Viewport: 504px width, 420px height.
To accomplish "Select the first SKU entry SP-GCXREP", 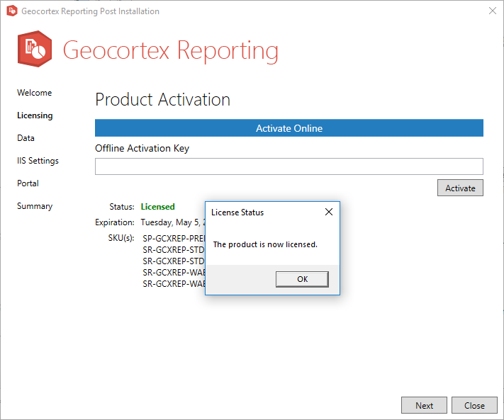I will pyautogui.click(x=174, y=238).
